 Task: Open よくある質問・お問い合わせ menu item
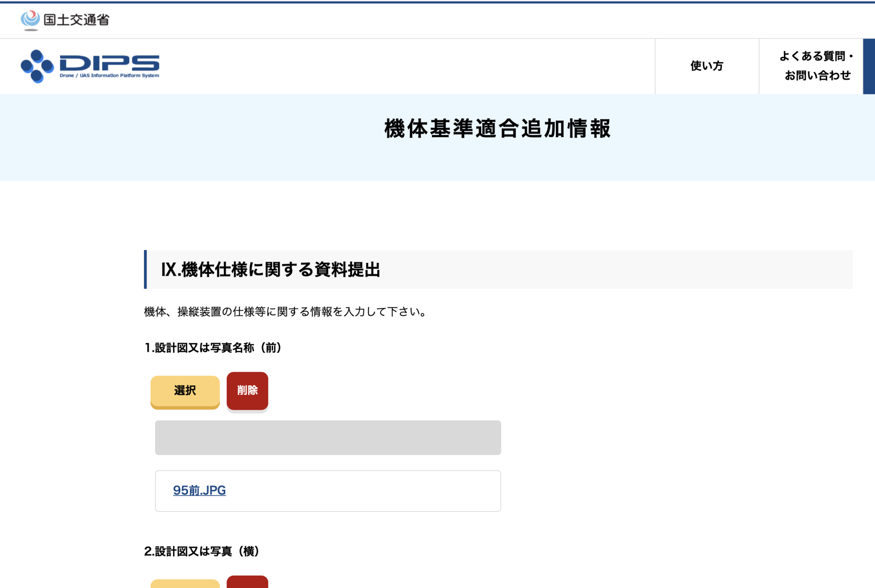coord(816,66)
